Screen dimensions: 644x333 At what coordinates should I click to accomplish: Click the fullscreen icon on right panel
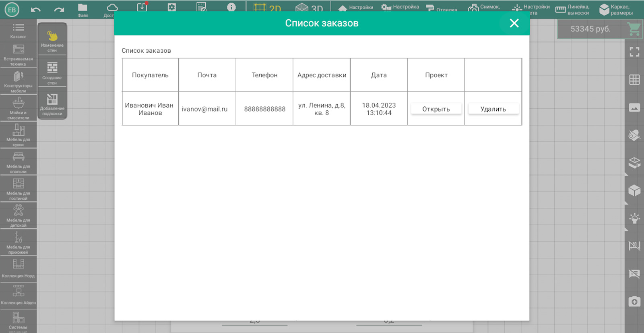[x=634, y=52]
